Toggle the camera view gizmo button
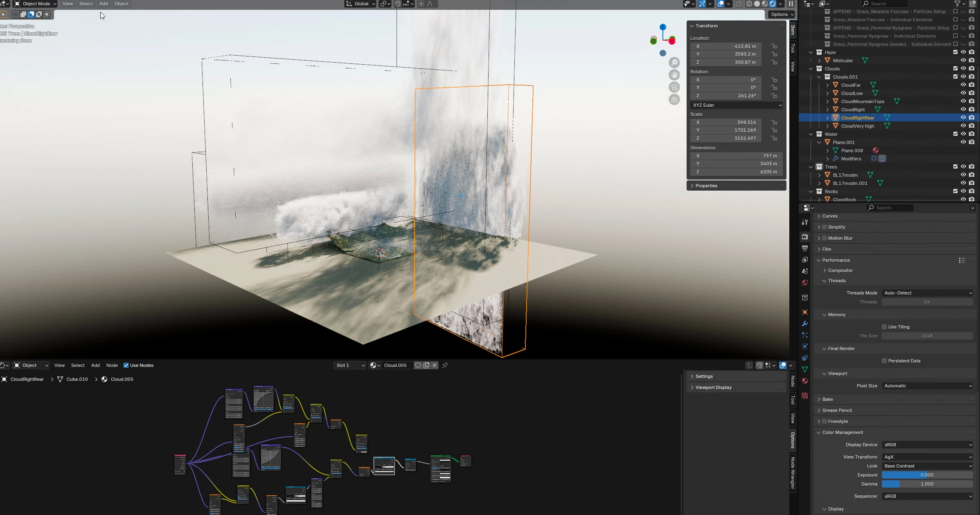980x515 pixels. click(x=674, y=87)
